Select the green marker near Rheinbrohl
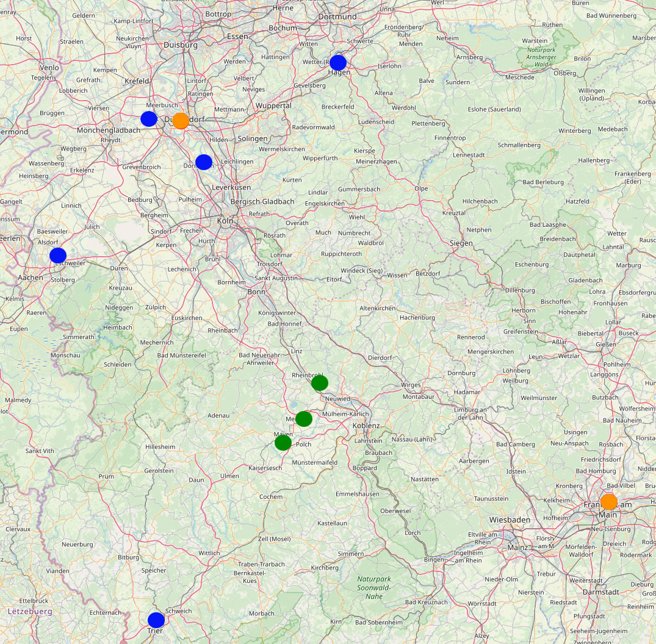 (320, 383)
